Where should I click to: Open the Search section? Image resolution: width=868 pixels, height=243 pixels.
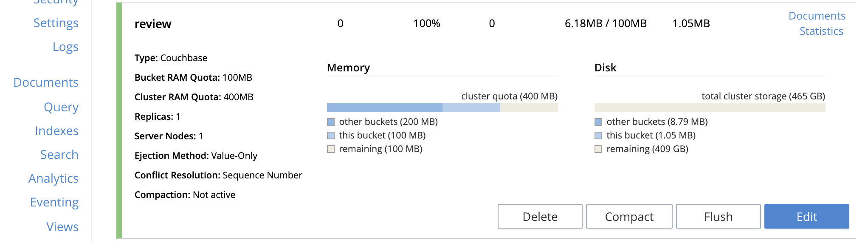[59, 155]
